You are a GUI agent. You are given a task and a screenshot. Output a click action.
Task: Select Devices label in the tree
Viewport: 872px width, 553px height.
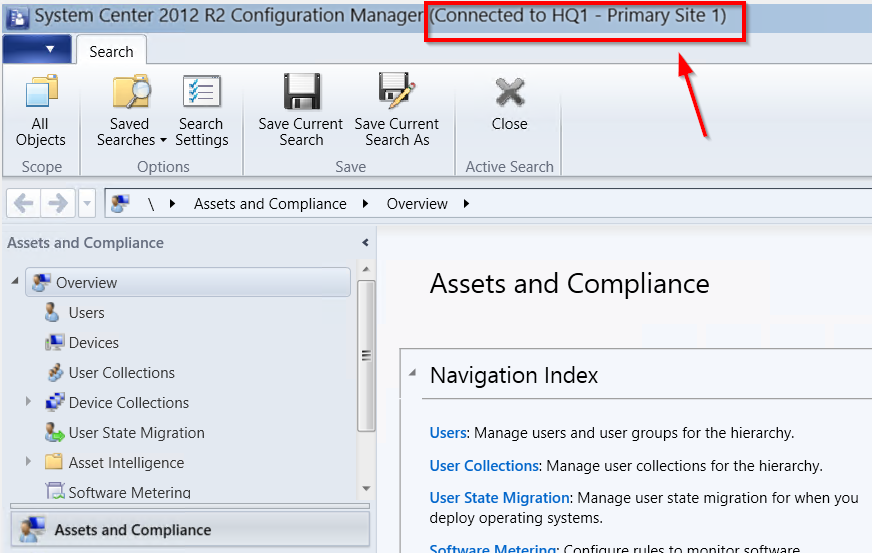(93, 343)
